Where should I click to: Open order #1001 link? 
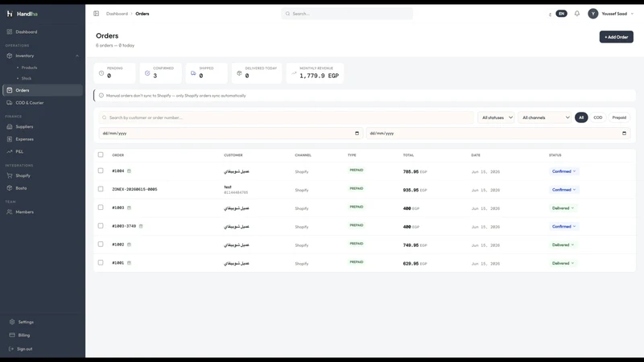tap(118, 263)
